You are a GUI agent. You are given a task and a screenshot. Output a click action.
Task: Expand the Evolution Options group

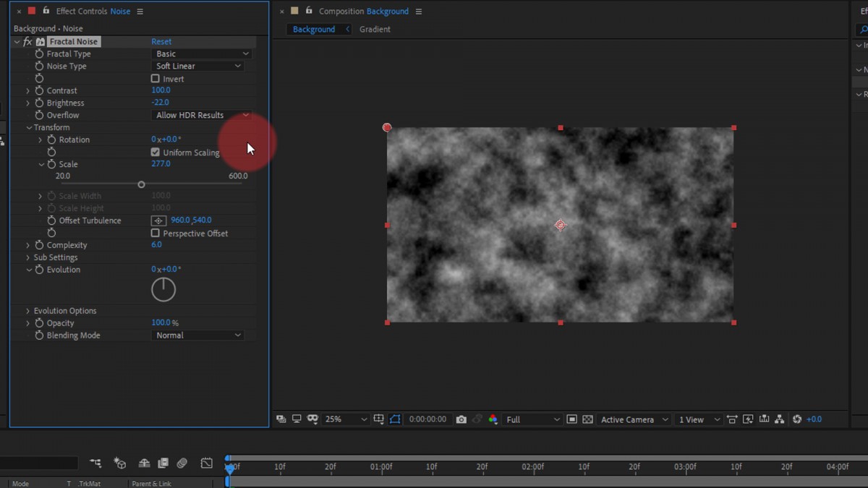tap(28, 311)
